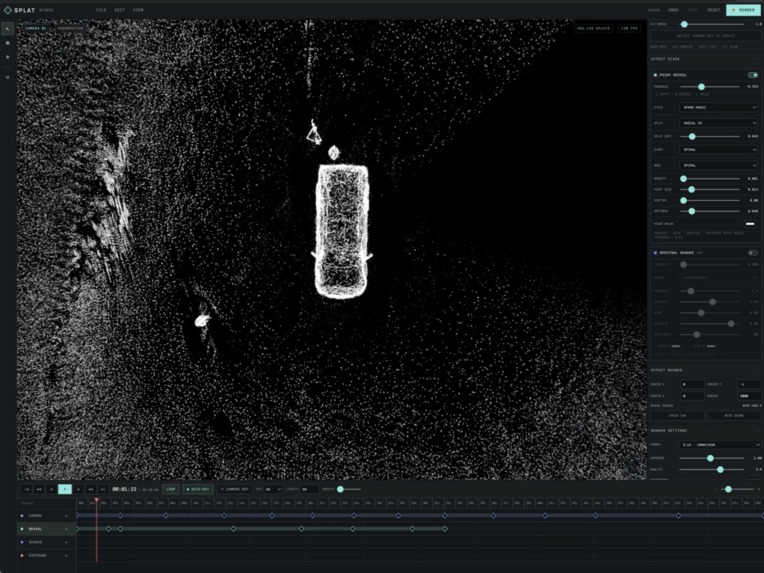Click the Wide Scene button
The height and width of the screenshot is (573, 764).
[734, 416]
